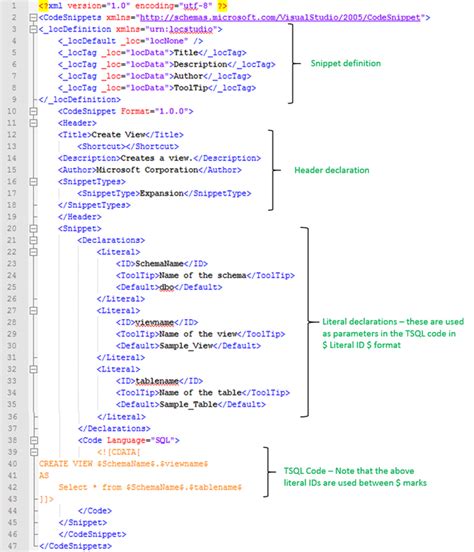Viewport: 474px width, 552px height.
Task: Click the empty Shortcut element line
Action: coord(128,146)
